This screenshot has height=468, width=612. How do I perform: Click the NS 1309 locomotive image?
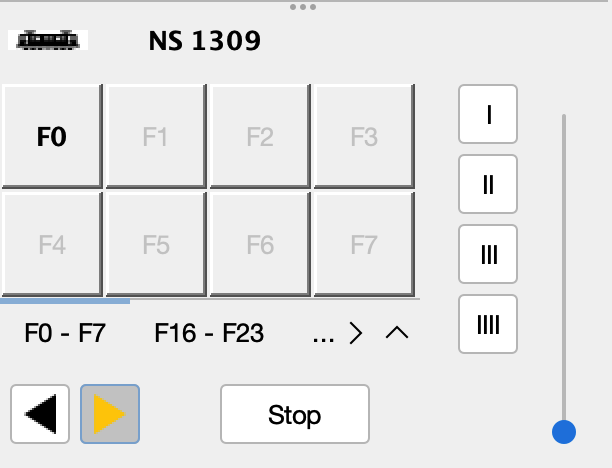pos(48,40)
